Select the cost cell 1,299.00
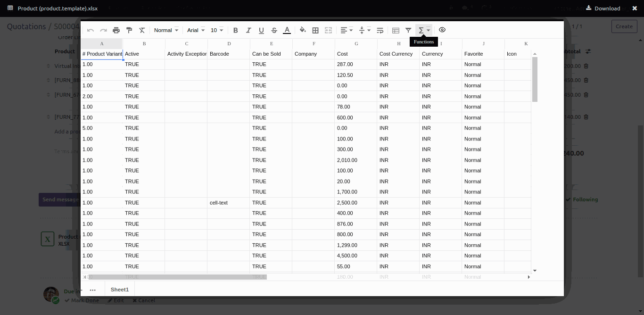Screen dimensions: 644x315 click(x=356, y=245)
